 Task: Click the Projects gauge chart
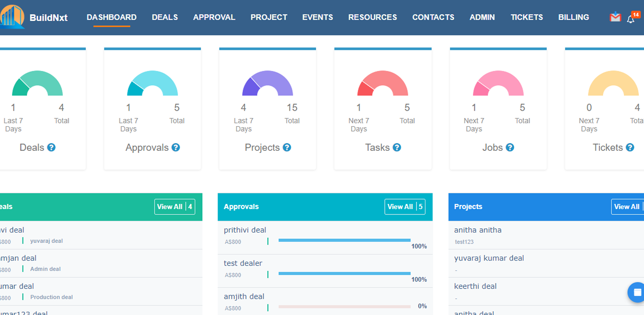[267, 83]
